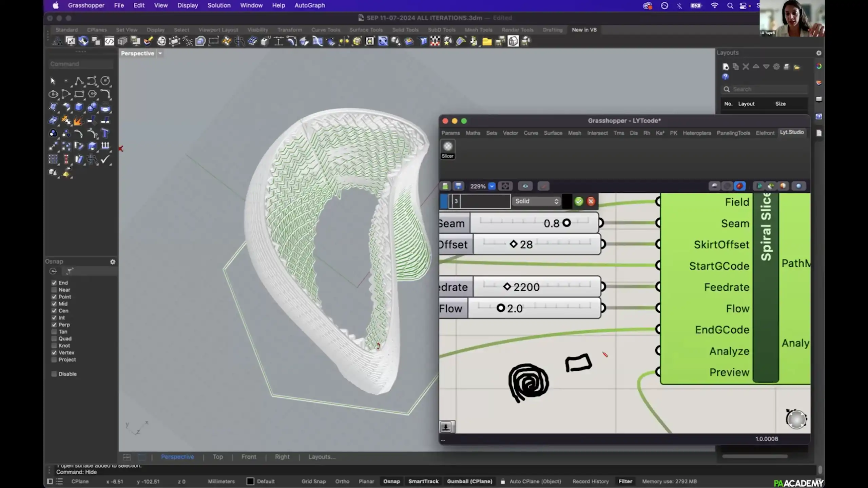Click the red cancel X in sketch toolbar
The height and width of the screenshot is (488, 868).
(x=591, y=201)
